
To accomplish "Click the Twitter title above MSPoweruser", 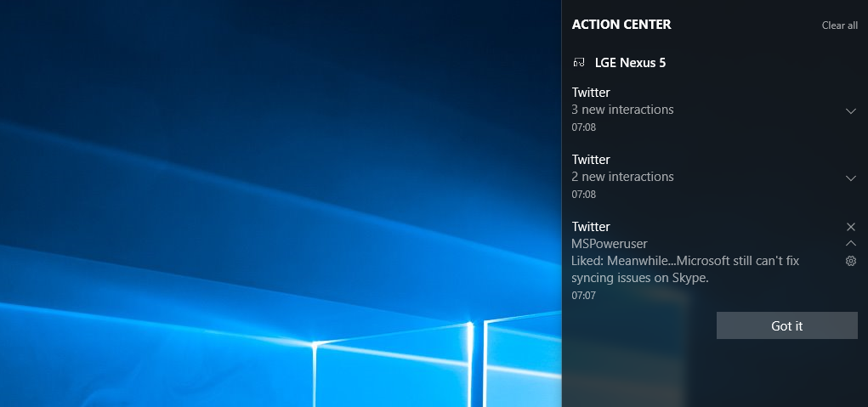I will point(591,227).
